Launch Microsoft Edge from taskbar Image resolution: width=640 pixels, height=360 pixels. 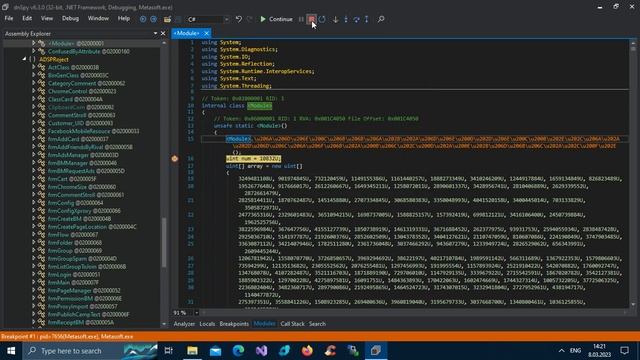[238, 351]
